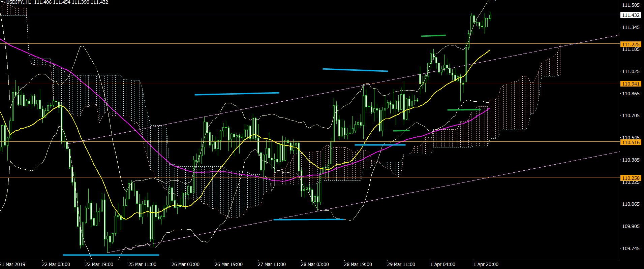Click the 21 Mar 2019 date label
Viewport: 644px width, 269px height.
pos(12,264)
